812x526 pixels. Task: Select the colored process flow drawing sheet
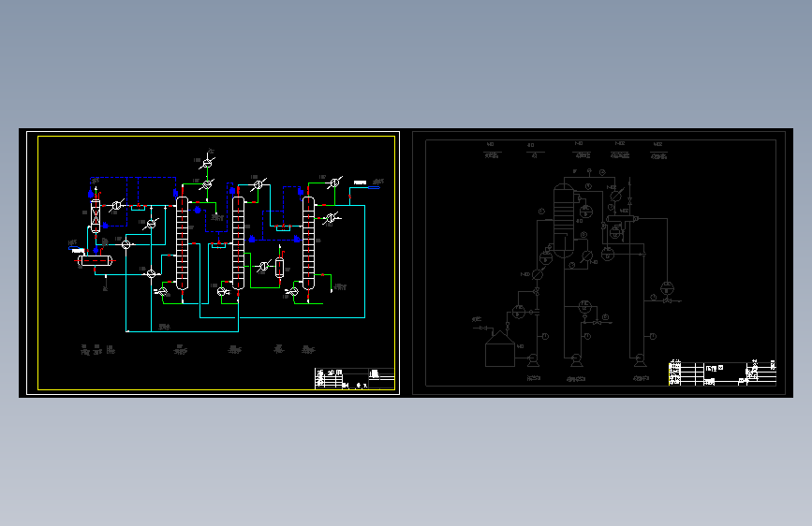click(x=213, y=263)
